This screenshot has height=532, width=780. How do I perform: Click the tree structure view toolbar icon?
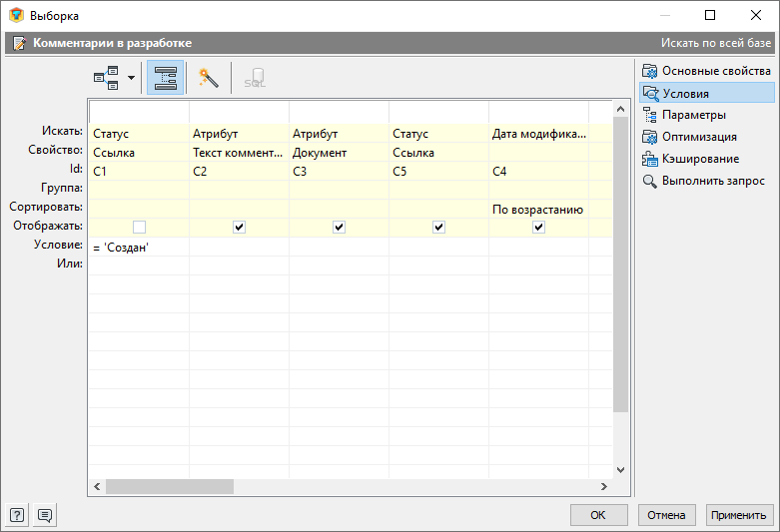(x=106, y=79)
